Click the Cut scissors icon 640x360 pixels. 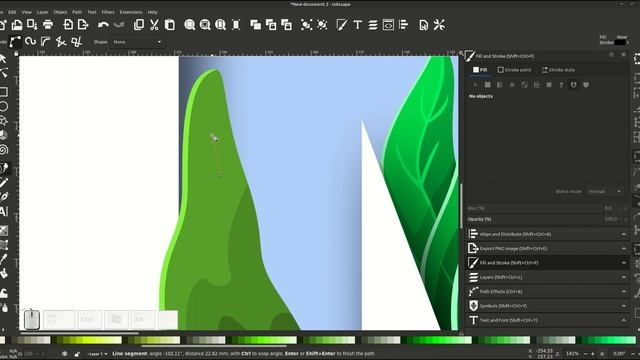pyautogui.click(x=154, y=24)
